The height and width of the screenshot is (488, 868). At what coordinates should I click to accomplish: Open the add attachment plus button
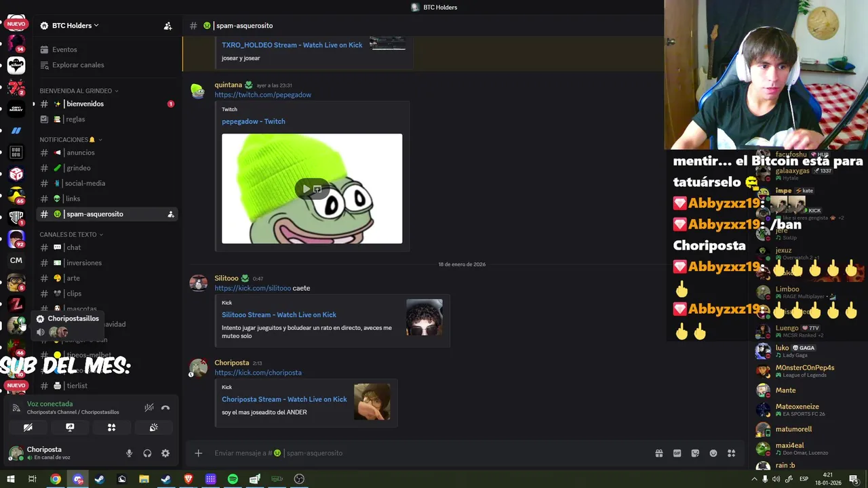coord(198,453)
